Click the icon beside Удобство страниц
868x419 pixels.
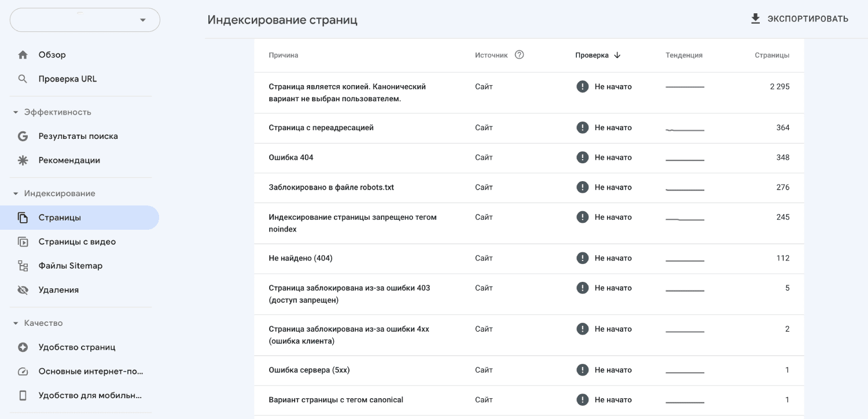23,347
